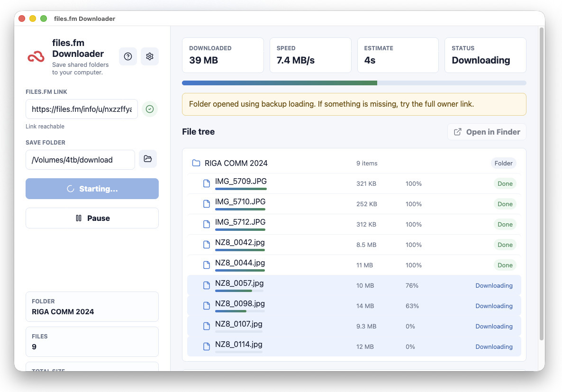The image size is (562, 392).
Task: Click file icon beside NZ8_0107.jpg
Action: click(x=207, y=327)
